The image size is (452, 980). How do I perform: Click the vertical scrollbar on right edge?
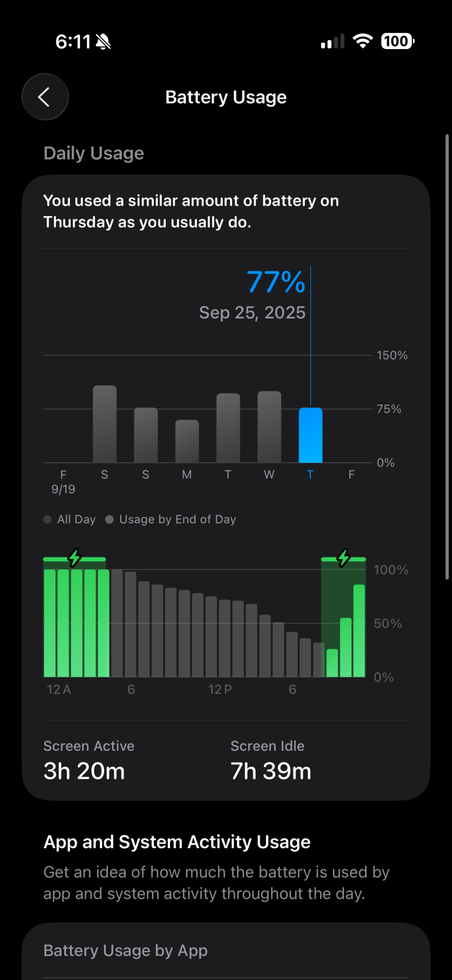[x=447, y=357]
